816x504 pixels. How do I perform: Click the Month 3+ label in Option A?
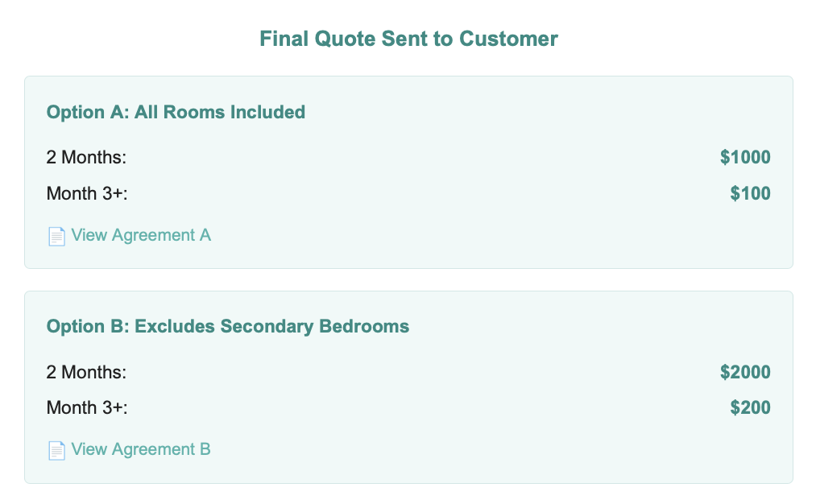[87, 193]
